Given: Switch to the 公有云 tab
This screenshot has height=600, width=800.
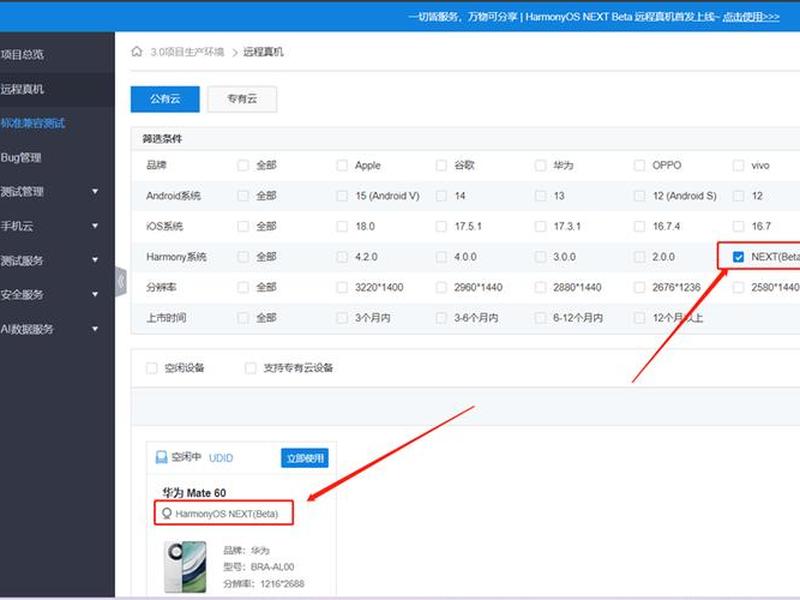Looking at the screenshot, I should point(165,99).
